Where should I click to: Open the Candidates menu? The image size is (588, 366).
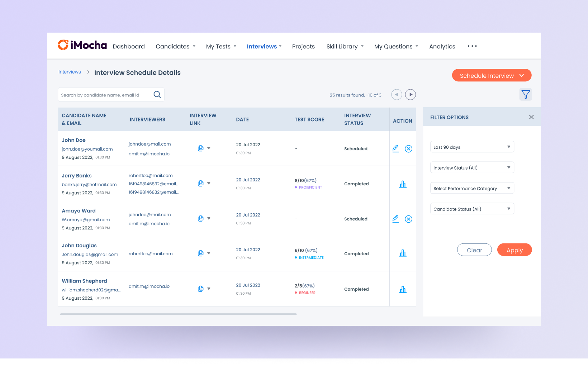coord(175,47)
